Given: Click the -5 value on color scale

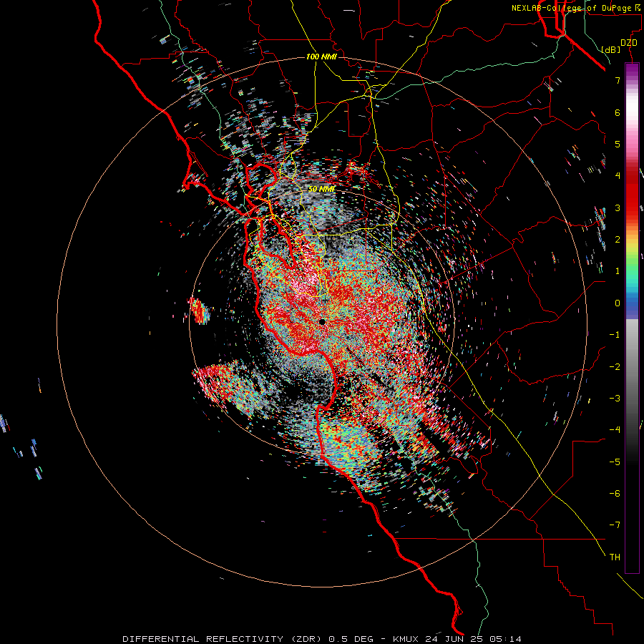Looking at the screenshot, I should point(615,462).
